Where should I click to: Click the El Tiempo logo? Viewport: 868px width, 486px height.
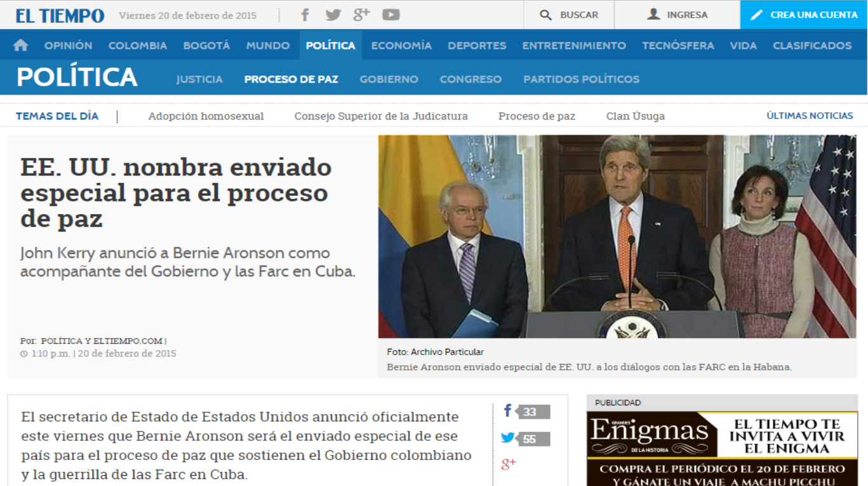(60, 16)
